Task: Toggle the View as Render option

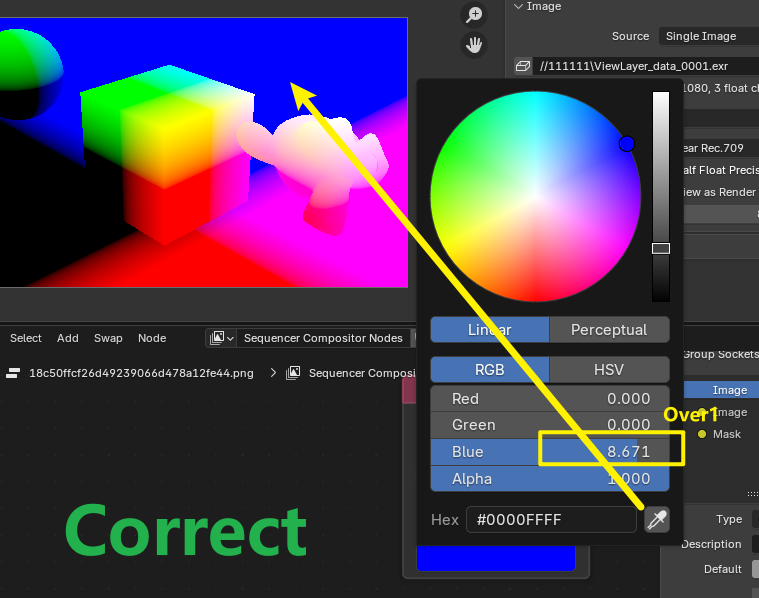Action: click(721, 193)
